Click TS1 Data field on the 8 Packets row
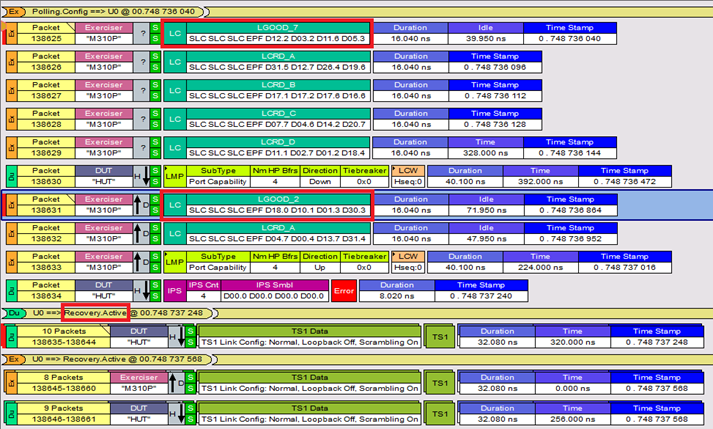This screenshot has width=713, height=429. pyautogui.click(x=309, y=383)
